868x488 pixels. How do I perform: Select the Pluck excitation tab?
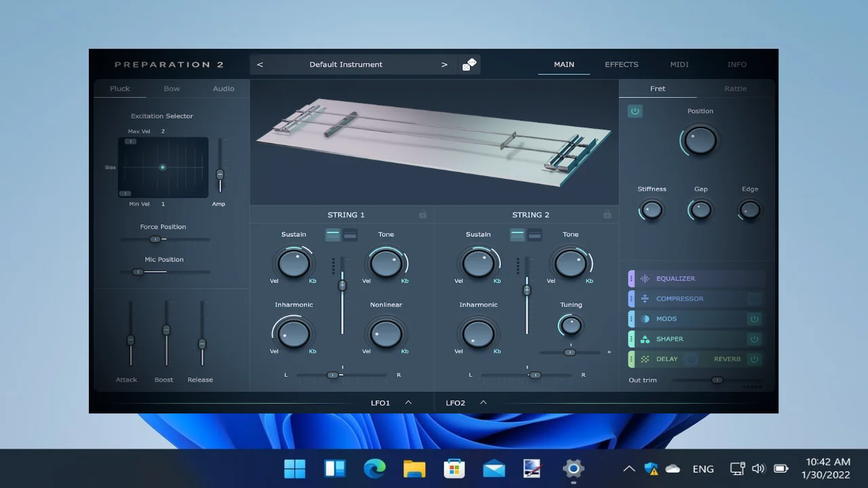pyautogui.click(x=120, y=89)
